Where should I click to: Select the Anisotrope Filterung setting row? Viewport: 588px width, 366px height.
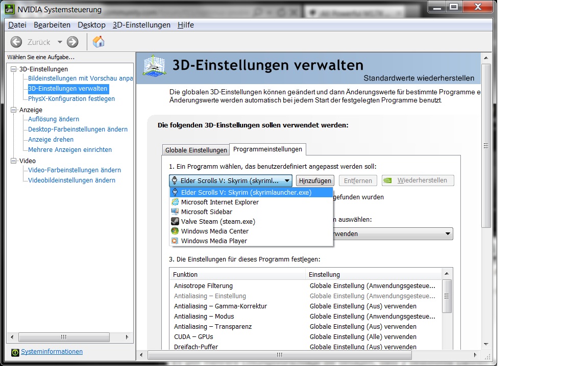point(203,286)
